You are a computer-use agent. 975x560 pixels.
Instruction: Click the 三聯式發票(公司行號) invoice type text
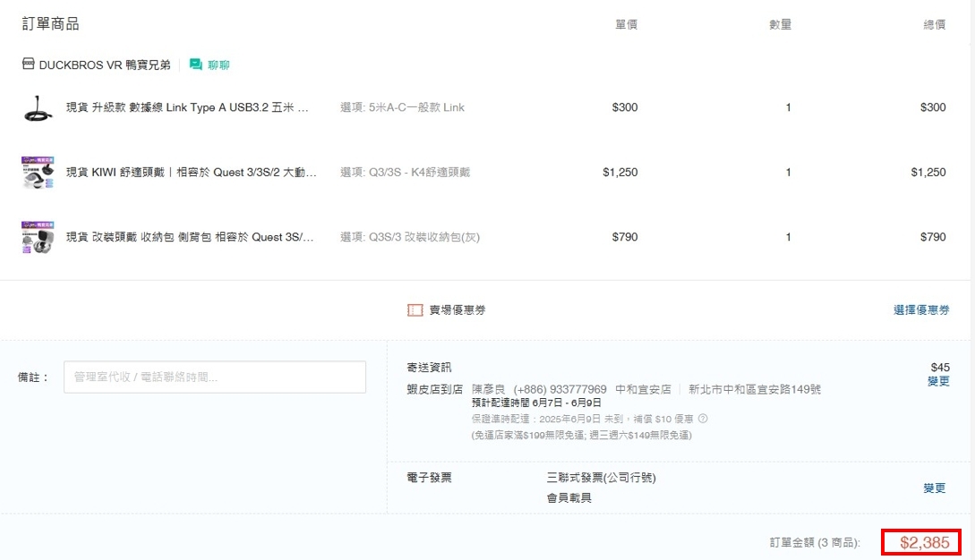click(601, 478)
